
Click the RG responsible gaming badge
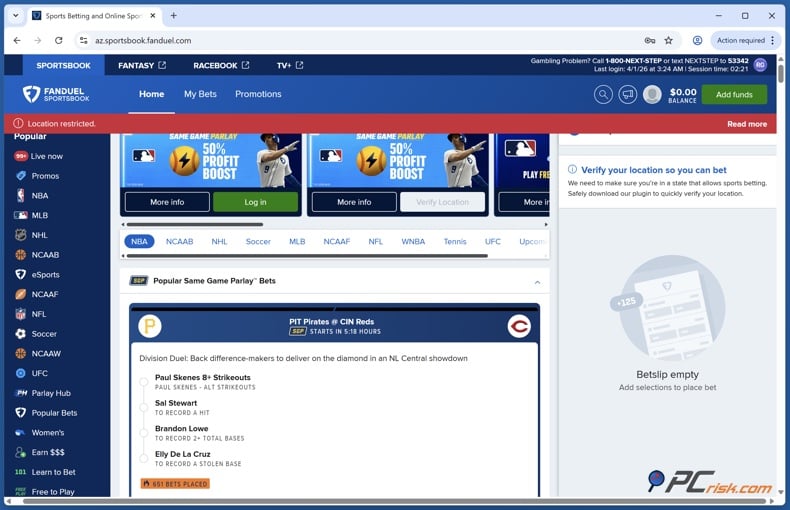(x=760, y=65)
